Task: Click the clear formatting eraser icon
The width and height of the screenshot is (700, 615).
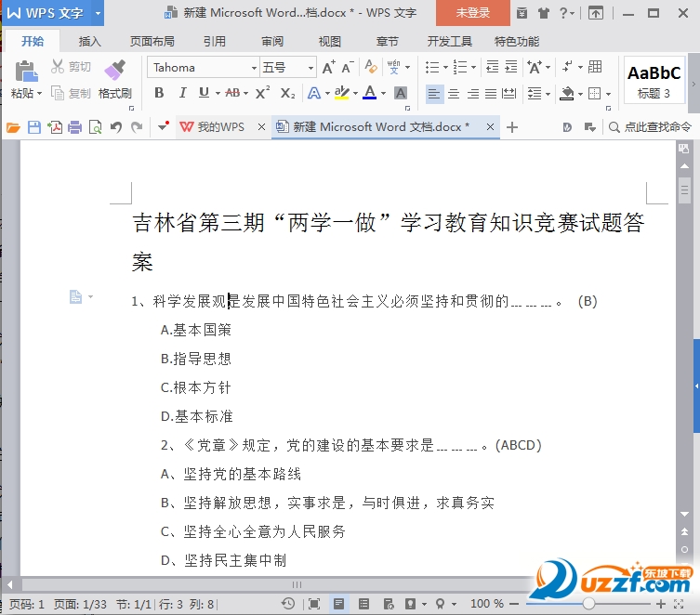Action: 371,67
